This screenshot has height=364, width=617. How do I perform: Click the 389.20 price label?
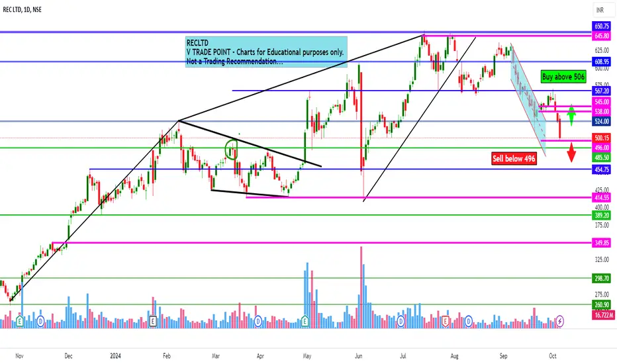point(602,215)
